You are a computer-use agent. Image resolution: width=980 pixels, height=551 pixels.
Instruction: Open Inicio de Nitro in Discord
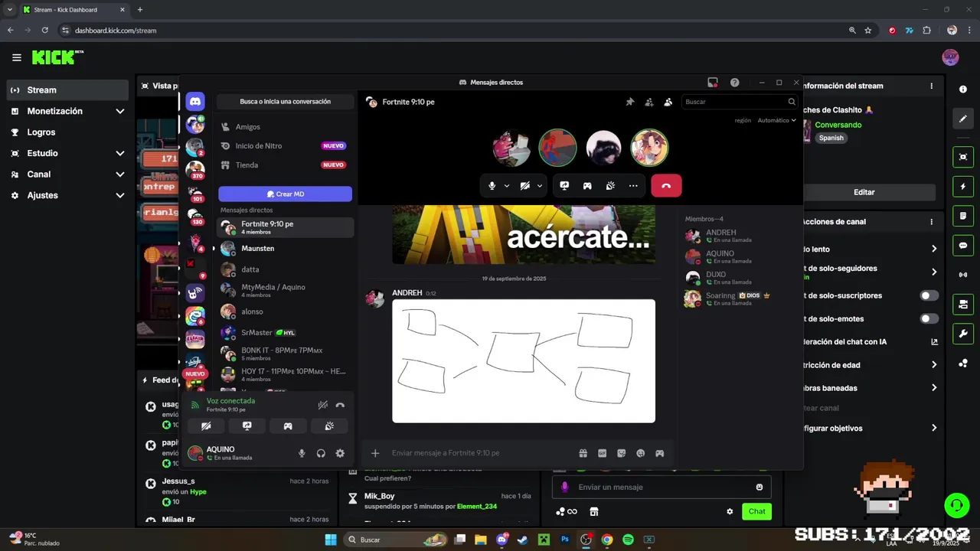point(286,145)
